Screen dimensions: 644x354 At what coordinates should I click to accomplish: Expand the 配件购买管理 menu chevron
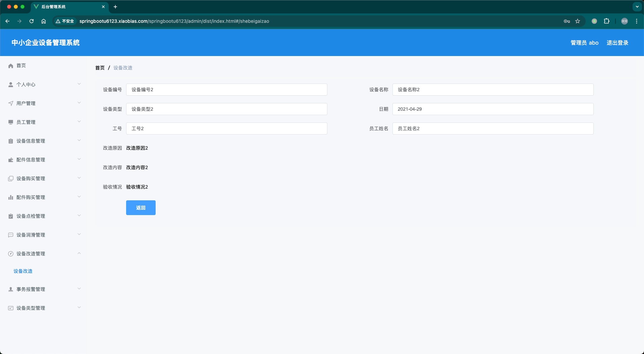(79, 197)
